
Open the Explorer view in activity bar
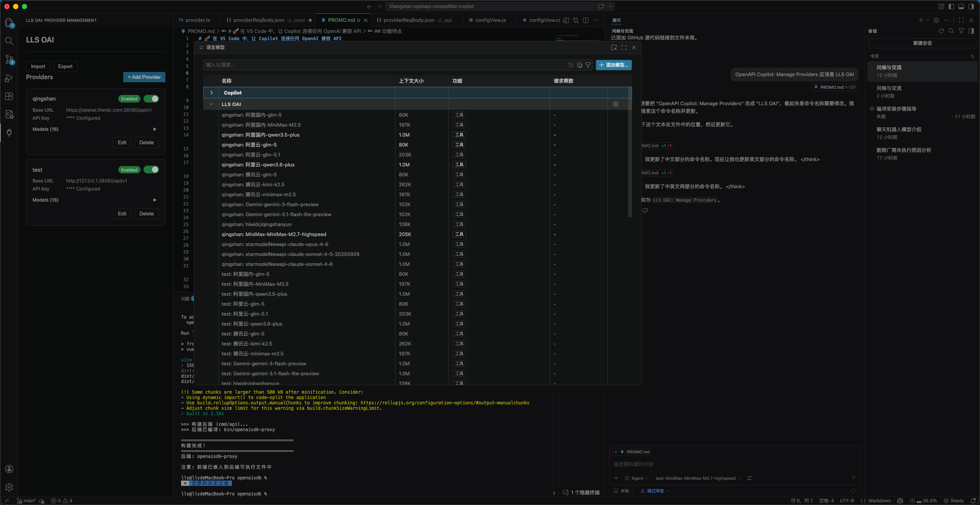coord(9,23)
